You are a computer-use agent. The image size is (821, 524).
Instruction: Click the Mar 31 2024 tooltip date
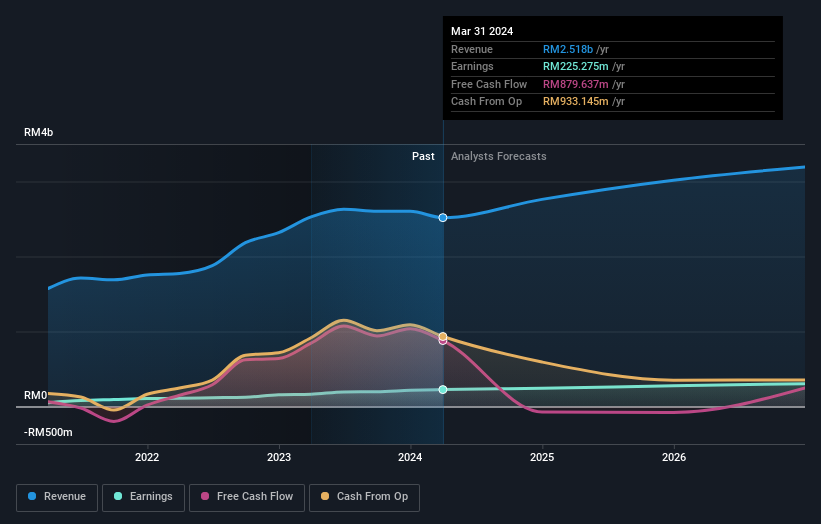[x=482, y=31]
